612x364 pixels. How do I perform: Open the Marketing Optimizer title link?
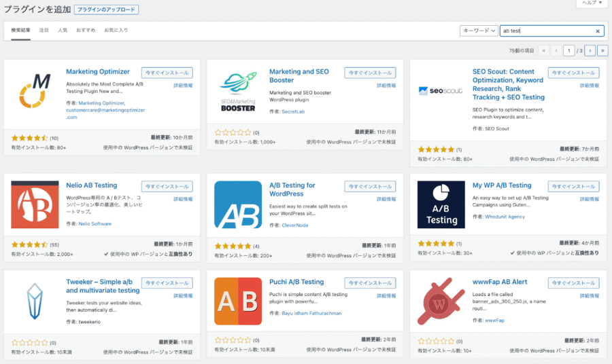98,72
